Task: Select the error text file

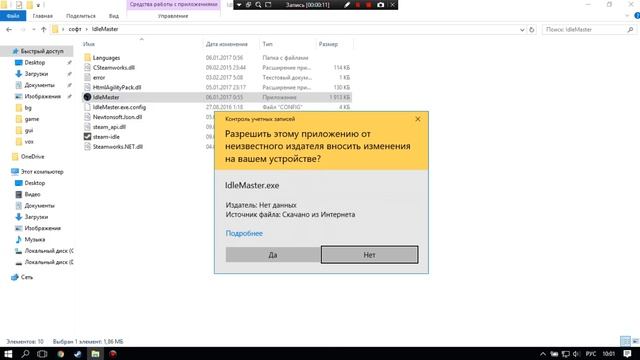Action: click(99, 78)
